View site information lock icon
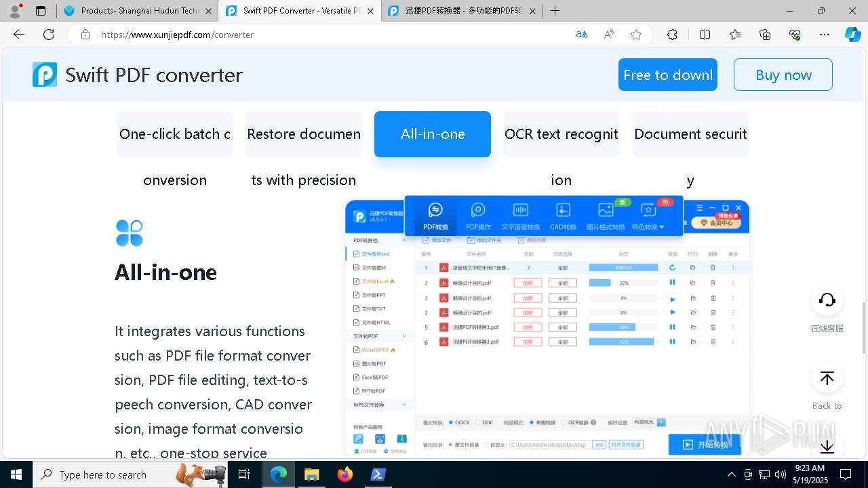Viewport: 868px width, 488px height. 85,35
